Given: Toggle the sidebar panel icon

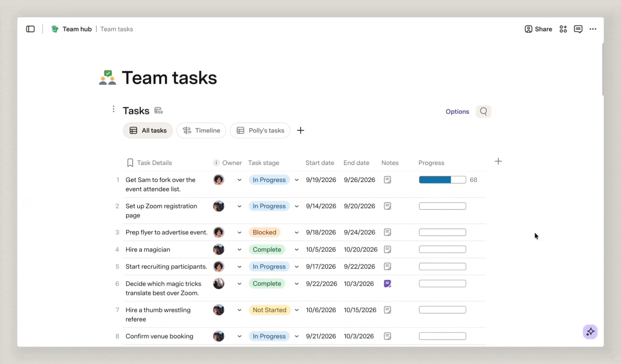Looking at the screenshot, I should coord(30,29).
